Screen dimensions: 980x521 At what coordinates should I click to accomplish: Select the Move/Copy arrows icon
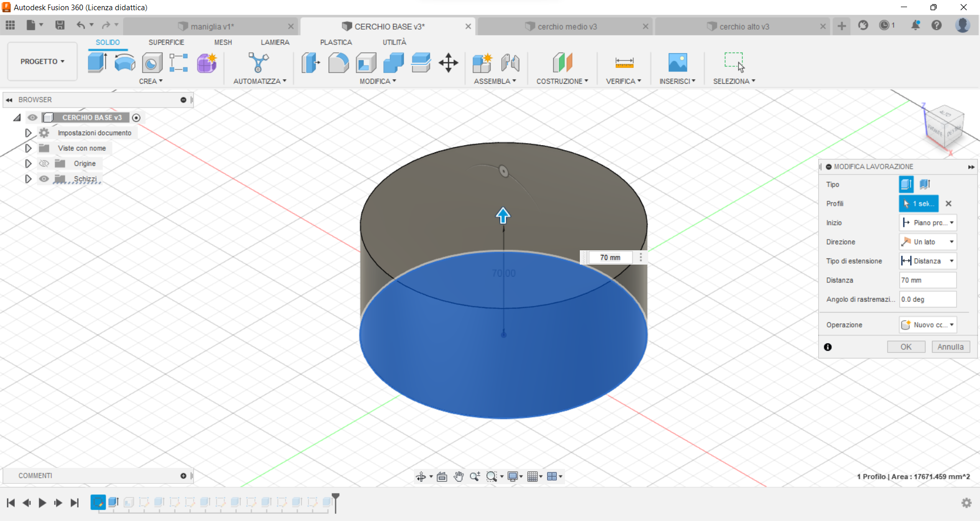point(448,63)
